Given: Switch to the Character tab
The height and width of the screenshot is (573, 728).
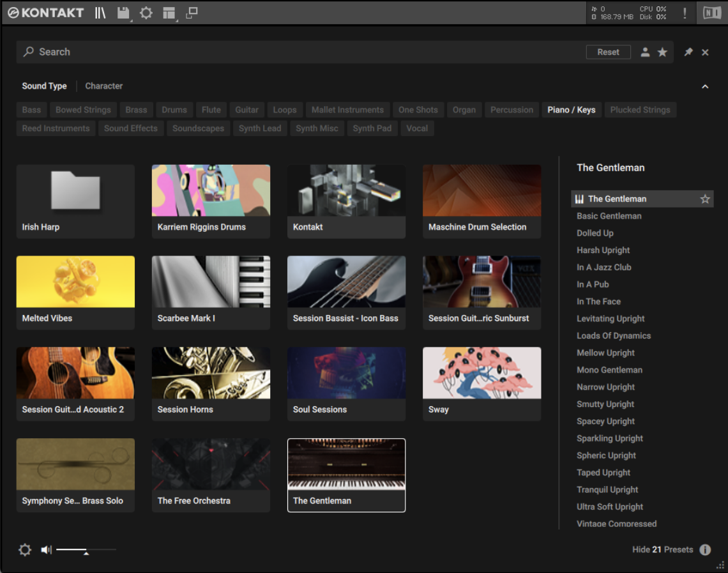Looking at the screenshot, I should tap(103, 86).
